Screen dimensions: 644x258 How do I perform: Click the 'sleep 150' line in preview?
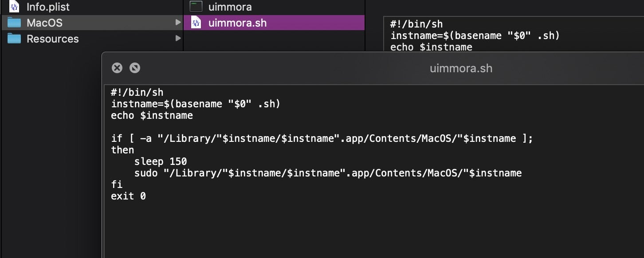[160, 161]
